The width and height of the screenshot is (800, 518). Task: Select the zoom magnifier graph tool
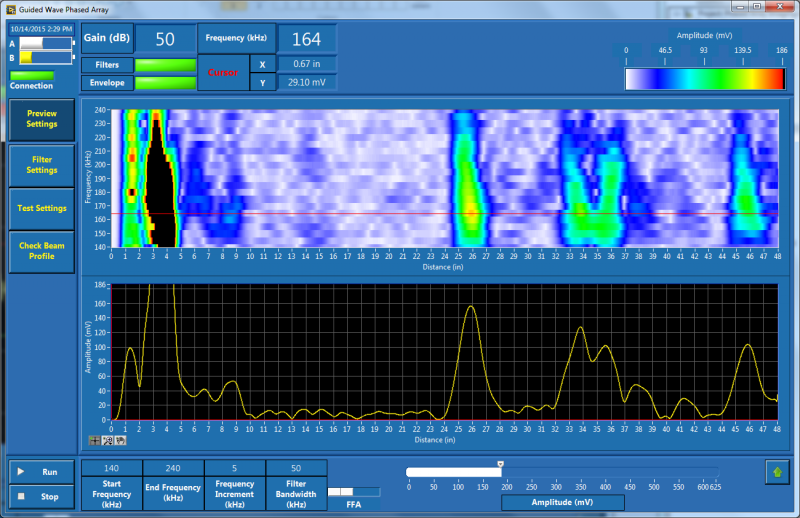coord(108,440)
